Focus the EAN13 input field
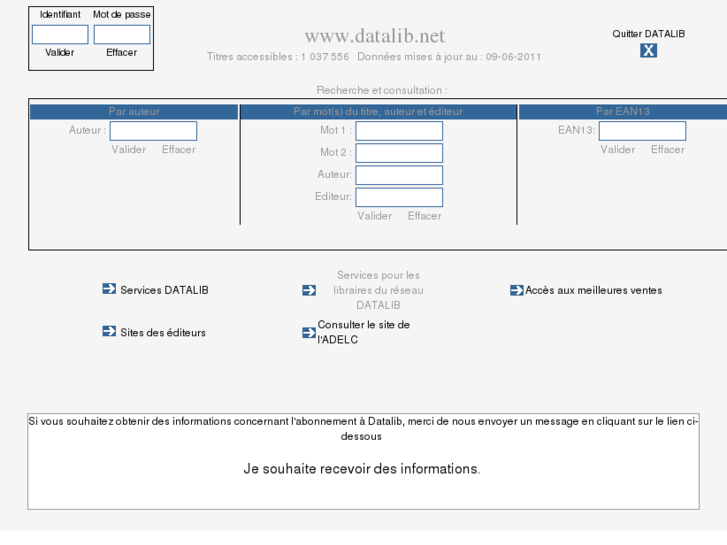Image resolution: width=727 pixels, height=545 pixels. [x=643, y=131]
